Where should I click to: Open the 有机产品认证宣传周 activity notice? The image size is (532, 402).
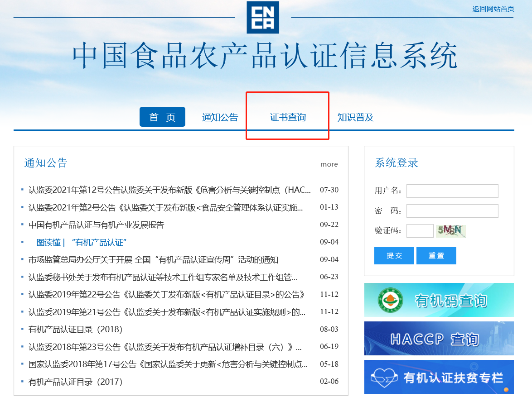(x=153, y=260)
